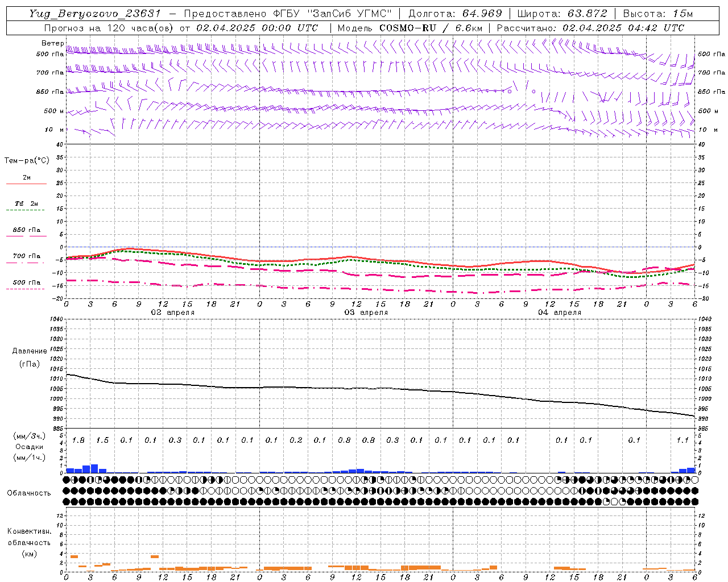
Task: Click the 'Давление' pressure panel label
Action: [x=29, y=351]
